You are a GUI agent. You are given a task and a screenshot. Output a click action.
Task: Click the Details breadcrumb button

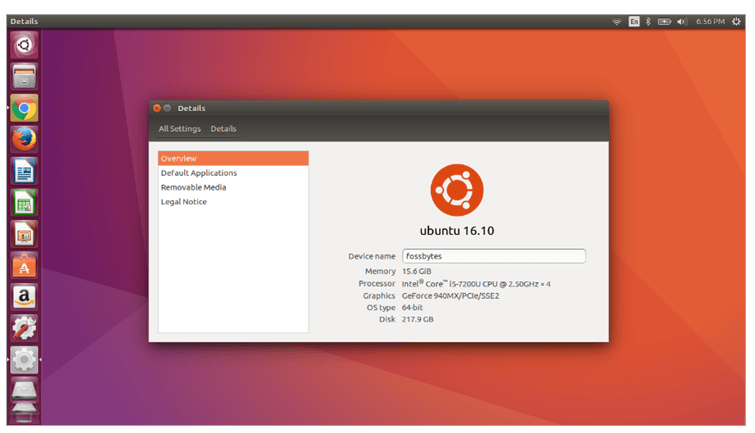point(223,129)
